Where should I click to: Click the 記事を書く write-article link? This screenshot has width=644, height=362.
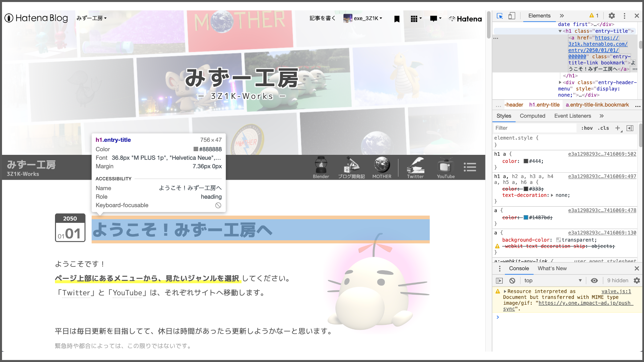(x=322, y=18)
